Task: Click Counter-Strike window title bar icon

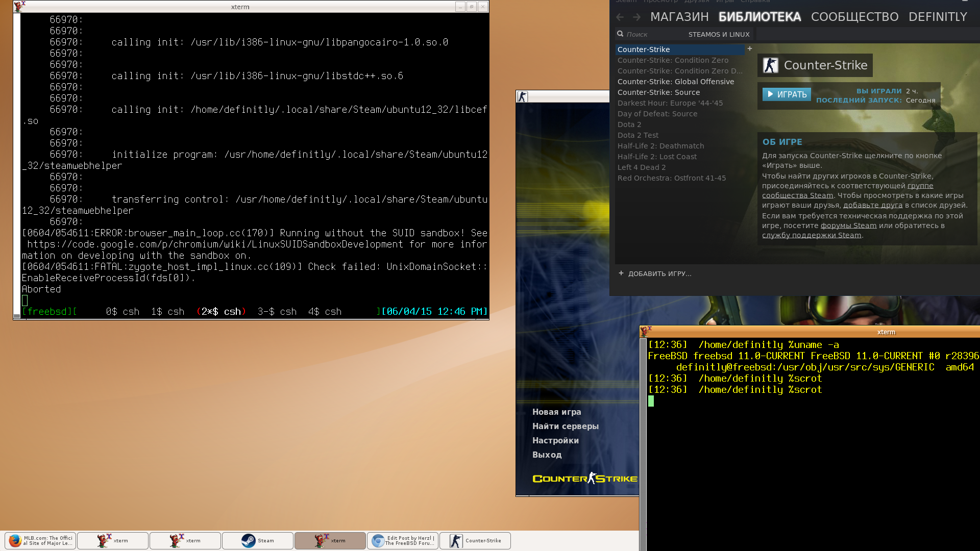Action: 522,96
